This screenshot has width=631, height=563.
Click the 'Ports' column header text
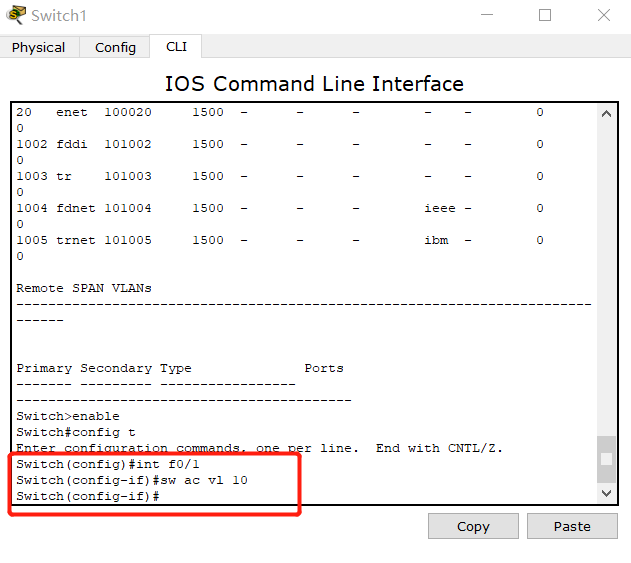pos(324,368)
